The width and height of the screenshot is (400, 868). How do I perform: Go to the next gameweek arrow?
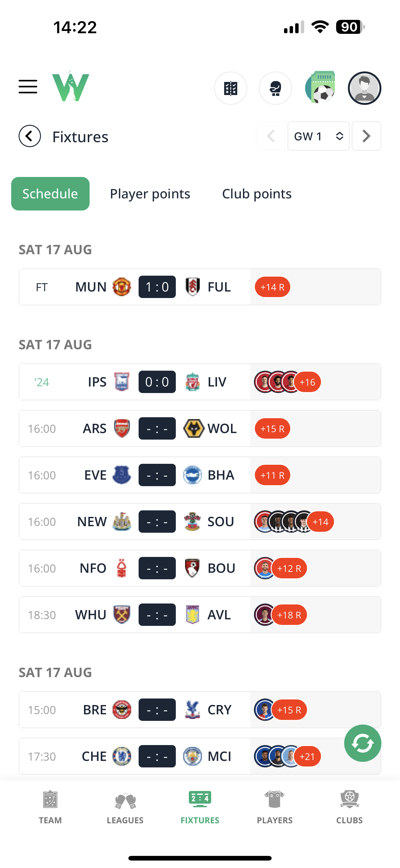[x=366, y=136]
